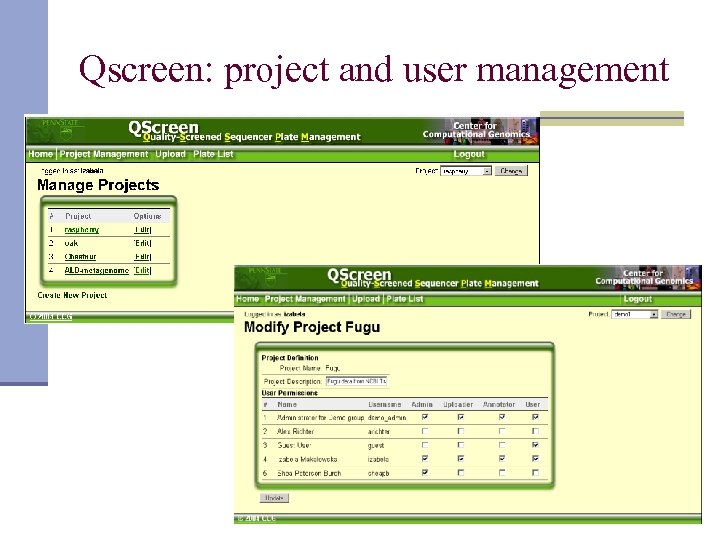Click the demo_admin username cell
Screen dimensions: 720x540
387,418
